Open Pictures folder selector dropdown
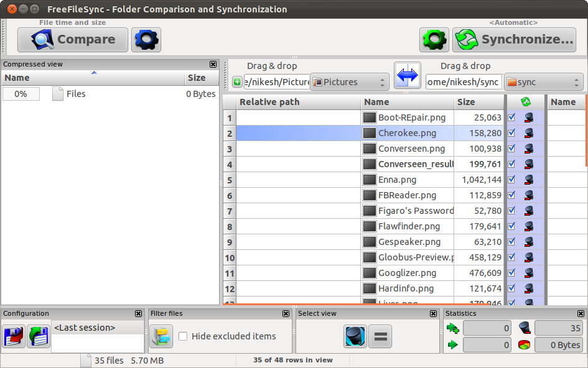The image size is (588, 368). [350, 82]
